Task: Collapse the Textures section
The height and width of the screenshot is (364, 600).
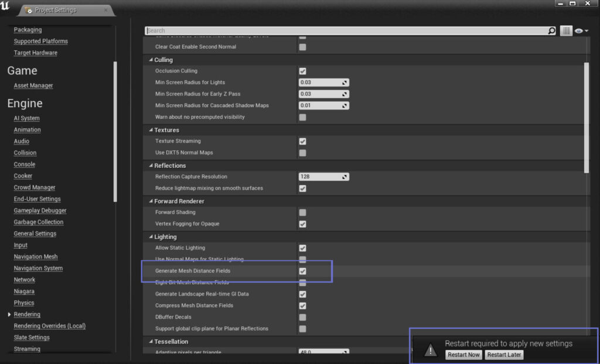Action: [151, 130]
